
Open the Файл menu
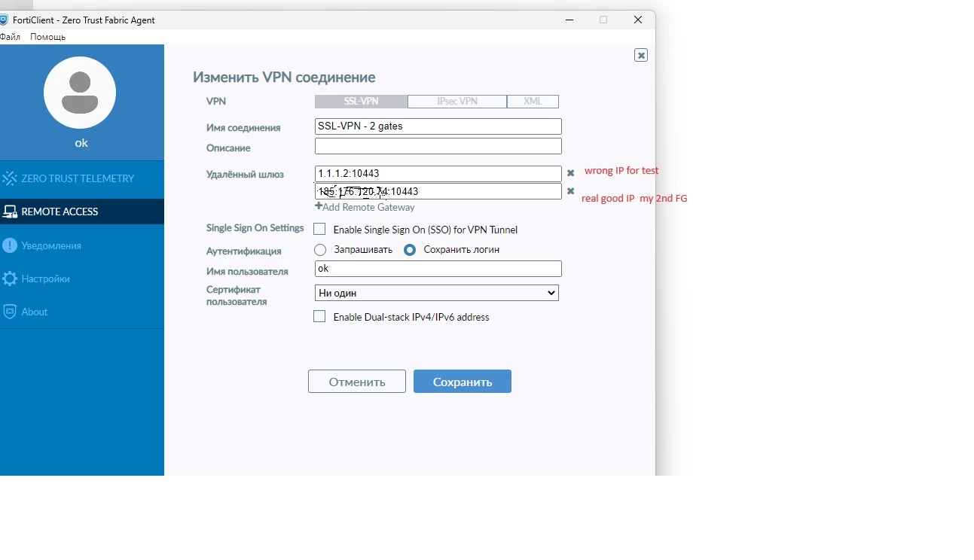coord(11,37)
